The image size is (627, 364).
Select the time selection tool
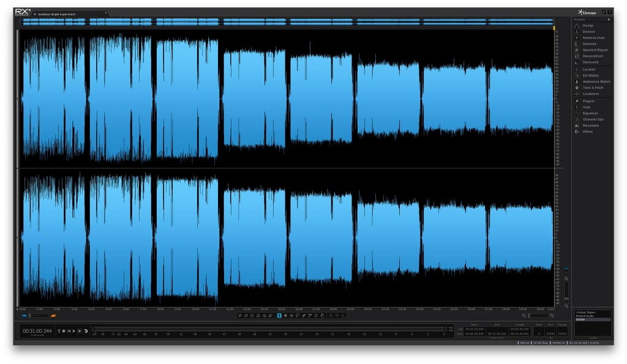[x=279, y=316]
